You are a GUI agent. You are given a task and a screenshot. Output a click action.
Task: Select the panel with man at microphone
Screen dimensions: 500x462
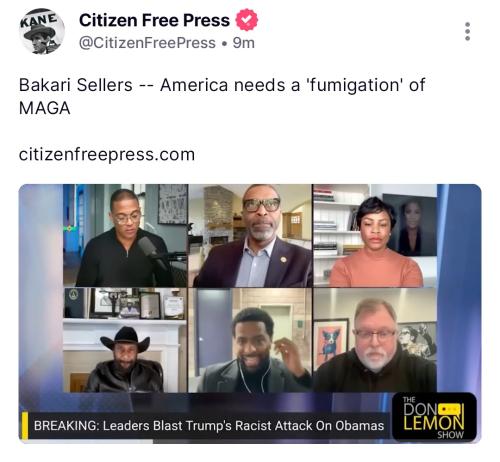point(125,235)
